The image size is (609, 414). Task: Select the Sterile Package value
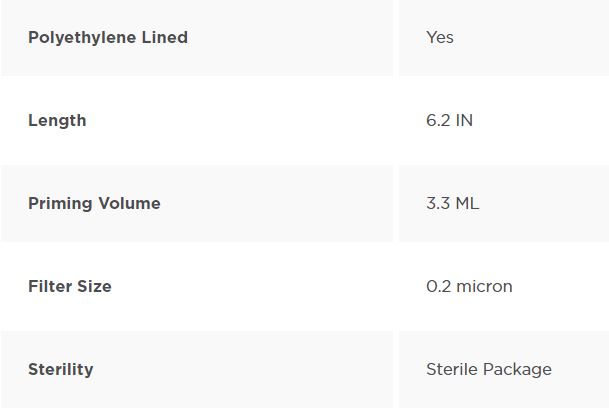pyautogui.click(x=489, y=370)
